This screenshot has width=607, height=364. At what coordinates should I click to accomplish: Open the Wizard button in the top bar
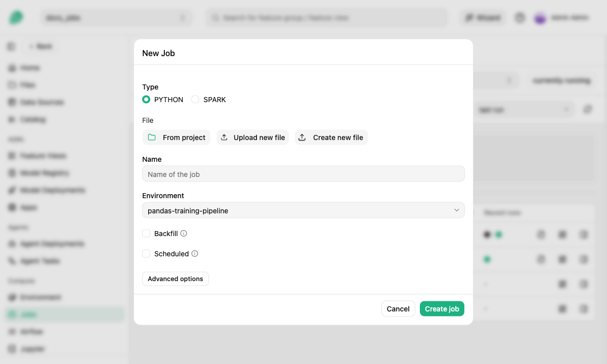click(483, 18)
